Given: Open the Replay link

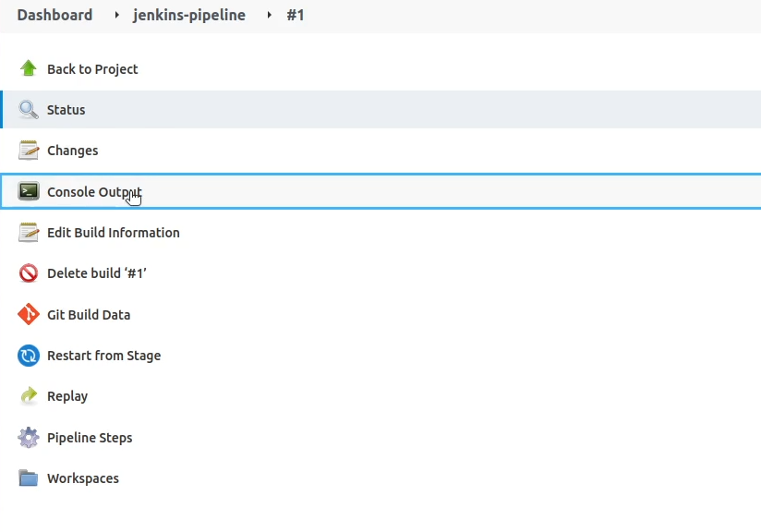Looking at the screenshot, I should [x=67, y=396].
